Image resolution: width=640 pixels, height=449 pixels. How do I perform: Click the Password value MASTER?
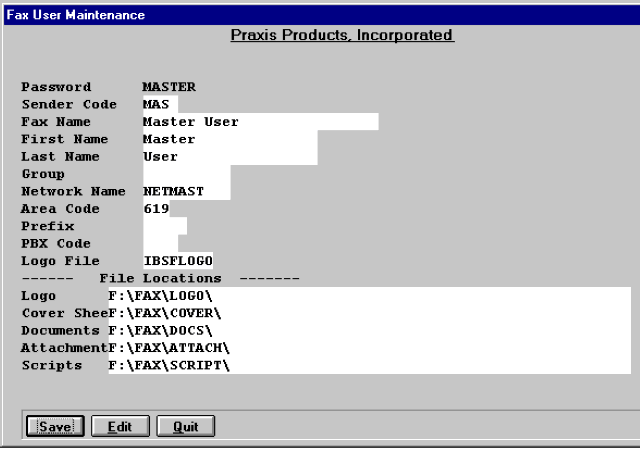click(x=169, y=87)
